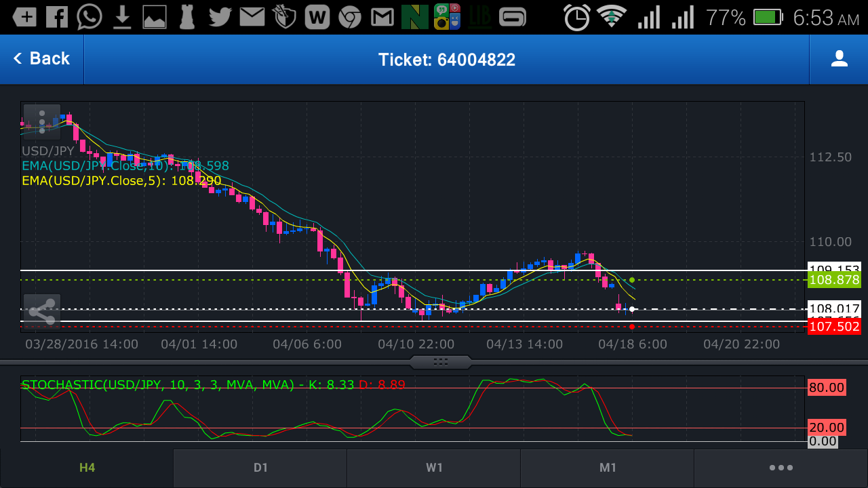The image size is (868, 488).
Task: Select the white 108.017 price label
Action: pos(834,308)
